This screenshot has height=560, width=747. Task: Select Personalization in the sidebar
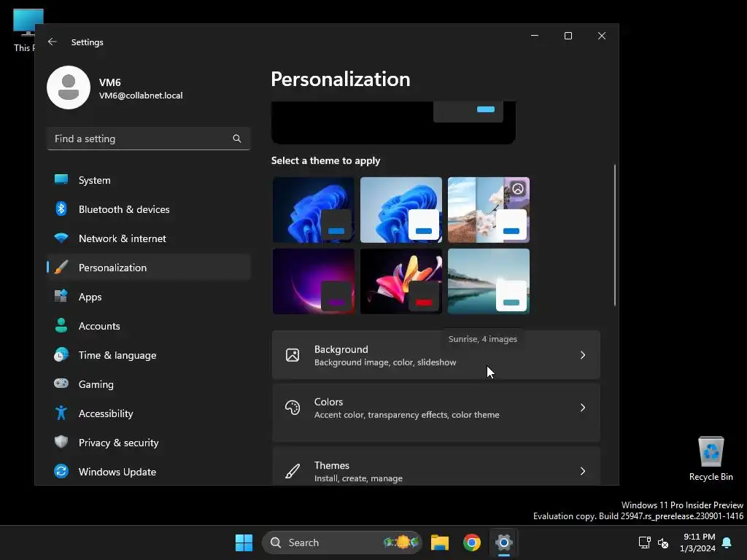tap(149, 268)
